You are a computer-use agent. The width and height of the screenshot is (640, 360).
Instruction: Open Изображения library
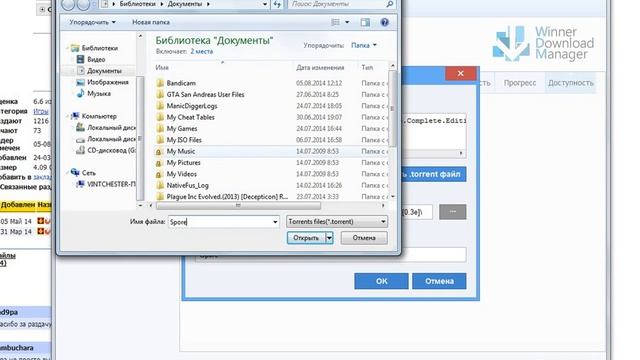click(x=107, y=82)
